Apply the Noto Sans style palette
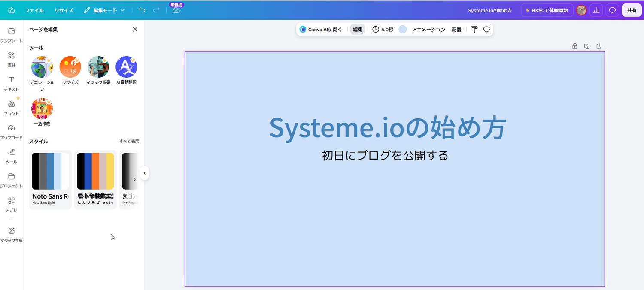 50,180
